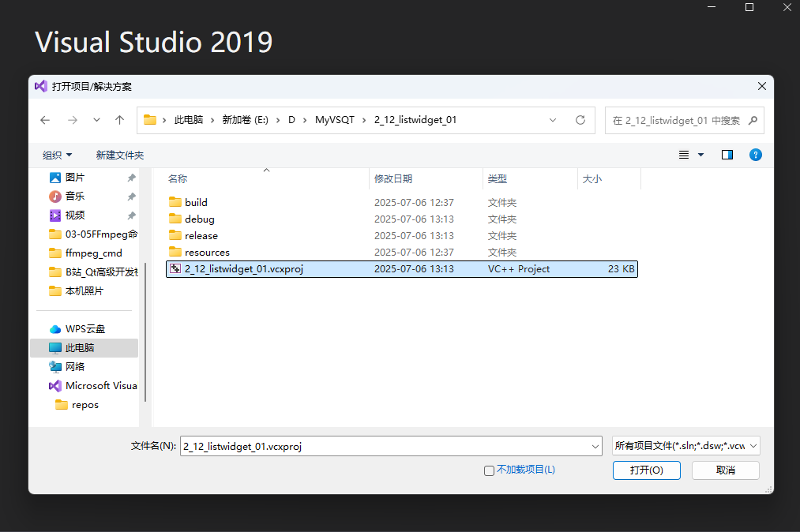Navigate back using the left arrow icon

(45, 120)
